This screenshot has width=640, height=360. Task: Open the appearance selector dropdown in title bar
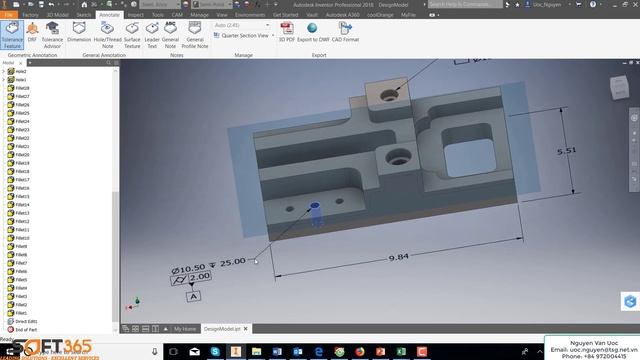pos(229,4)
